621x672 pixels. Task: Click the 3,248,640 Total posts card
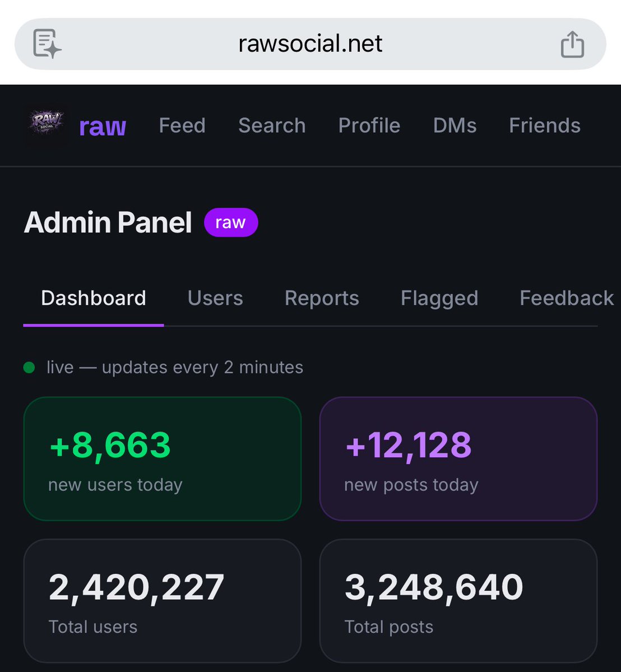(x=458, y=601)
